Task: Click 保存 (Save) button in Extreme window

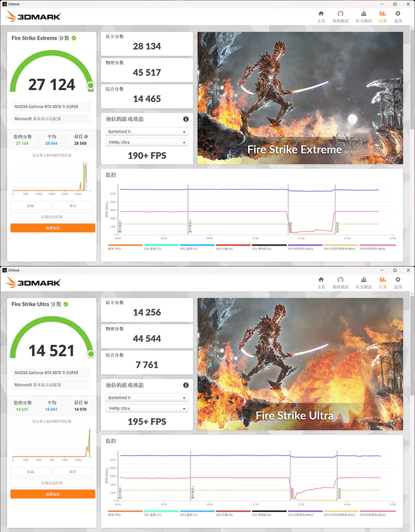Action: (73, 206)
